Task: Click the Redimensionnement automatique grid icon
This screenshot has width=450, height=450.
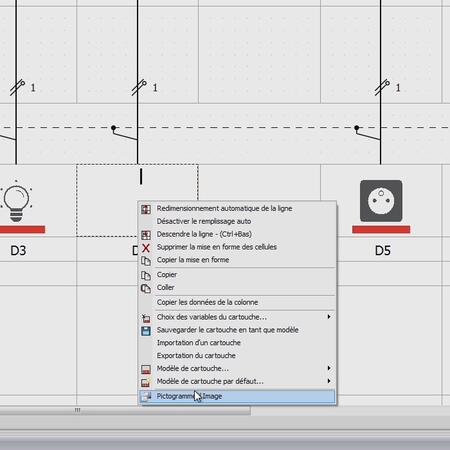Action: click(146, 209)
